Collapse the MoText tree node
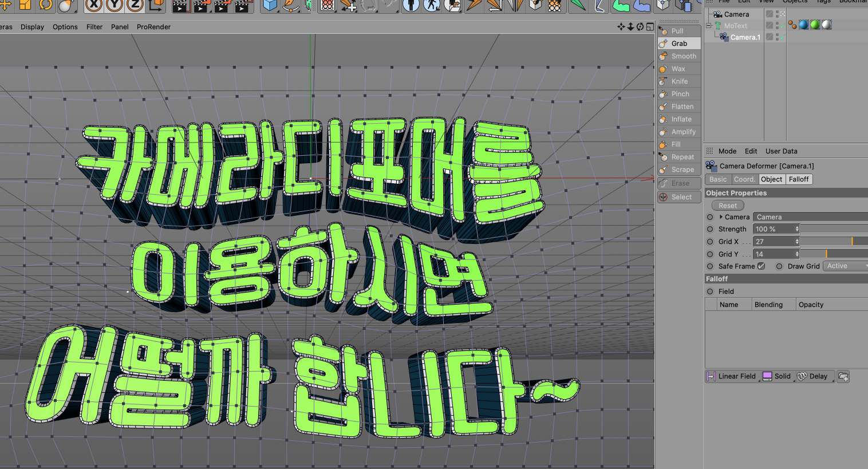 pos(709,25)
